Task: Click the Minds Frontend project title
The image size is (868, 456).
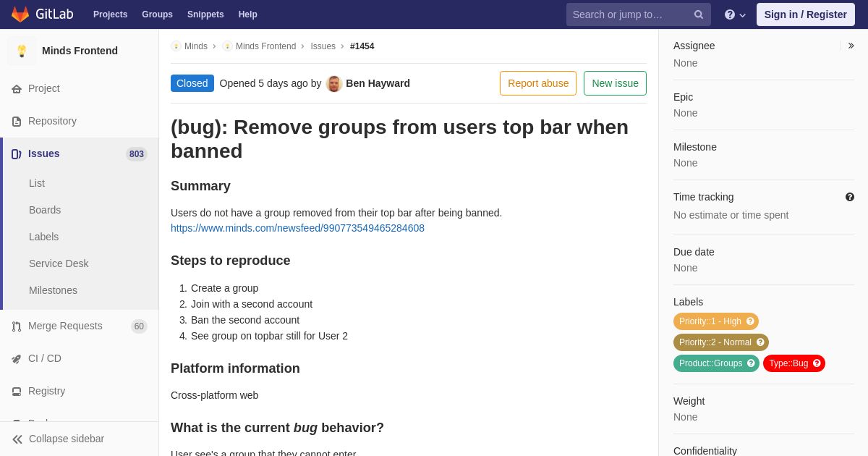Action: coord(80,51)
